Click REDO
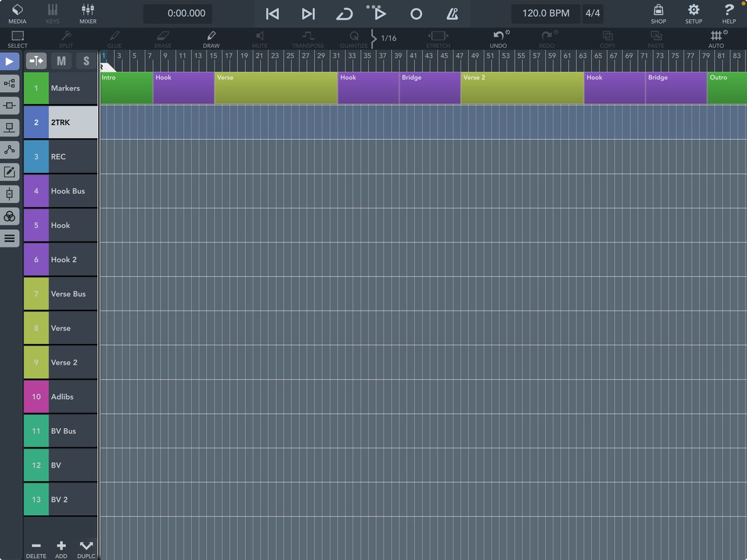747x560 pixels. pyautogui.click(x=547, y=39)
